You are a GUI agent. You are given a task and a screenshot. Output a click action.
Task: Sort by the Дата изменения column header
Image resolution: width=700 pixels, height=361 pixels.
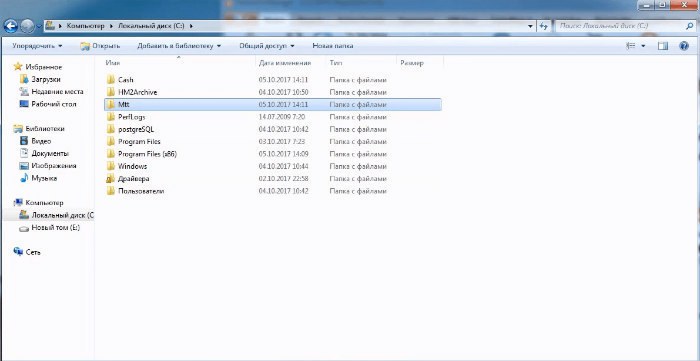(290, 63)
